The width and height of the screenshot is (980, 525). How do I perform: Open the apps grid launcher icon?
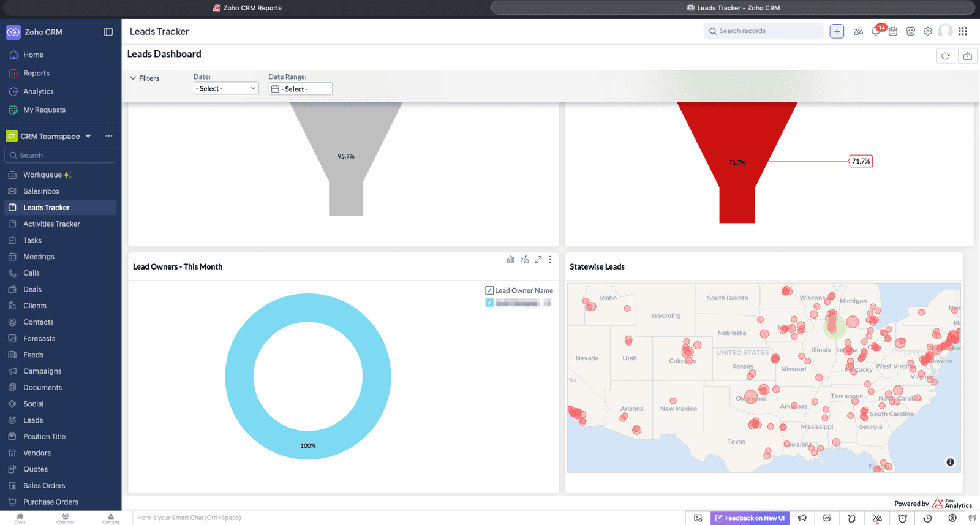click(x=963, y=31)
